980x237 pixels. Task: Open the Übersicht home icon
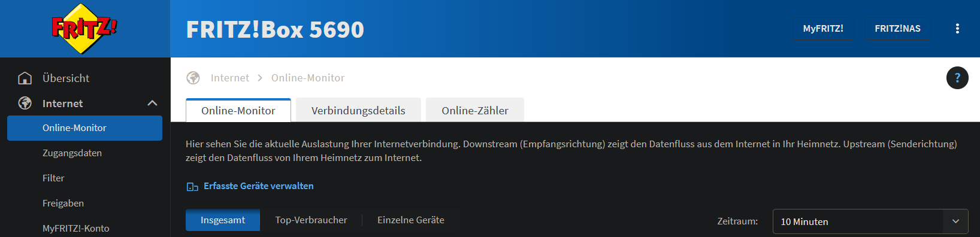(x=25, y=78)
